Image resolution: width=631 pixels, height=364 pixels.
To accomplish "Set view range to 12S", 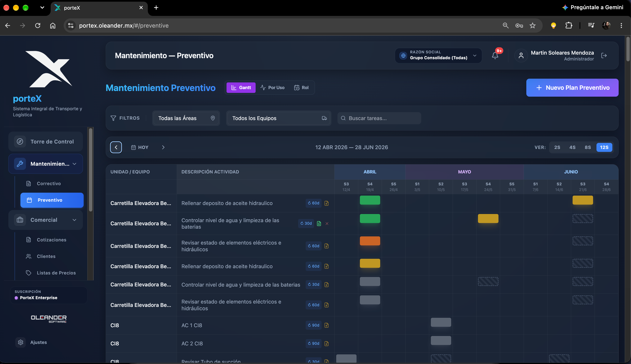I will [604, 147].
